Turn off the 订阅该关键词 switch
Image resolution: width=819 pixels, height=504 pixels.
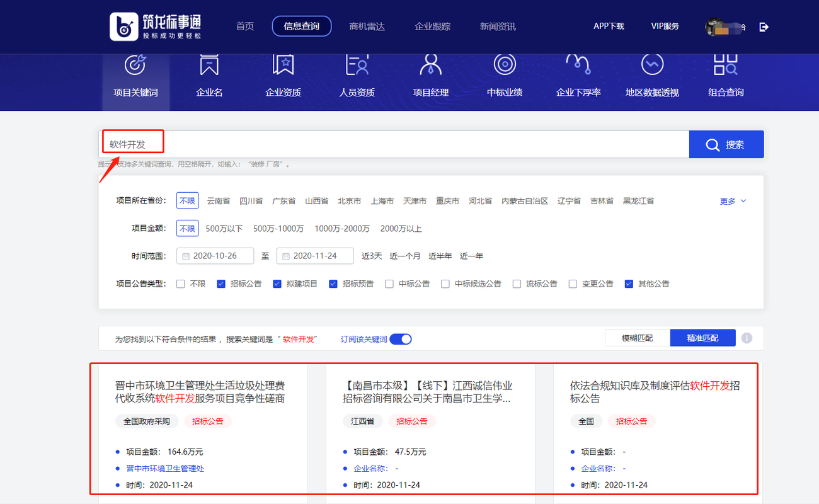pyautogui.click(x=400, y=338)
